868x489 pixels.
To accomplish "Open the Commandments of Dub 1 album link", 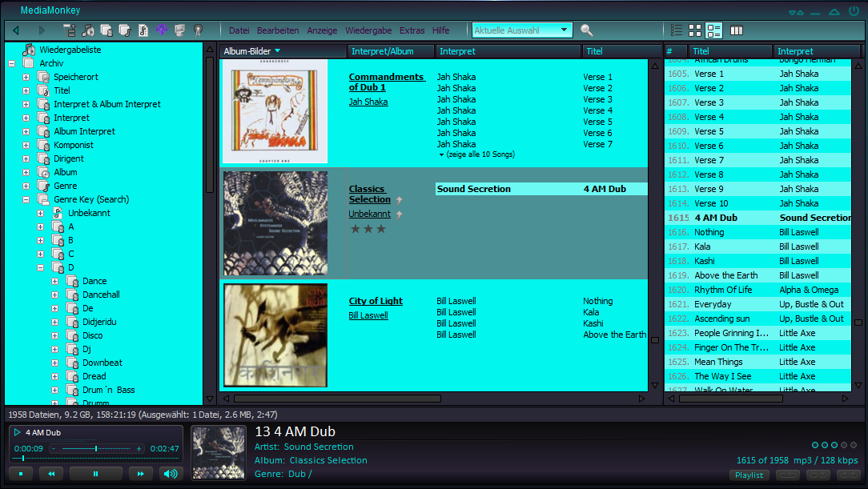I will pos(387,82).
